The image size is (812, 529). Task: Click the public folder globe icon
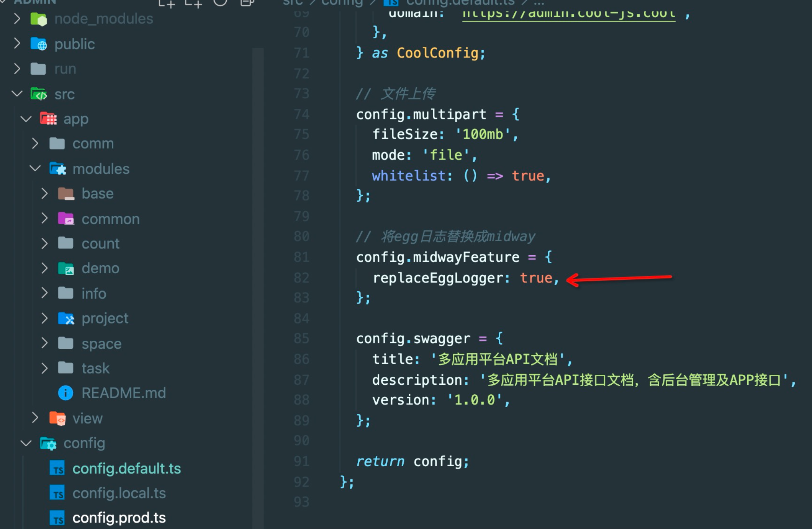click(38, 44)
